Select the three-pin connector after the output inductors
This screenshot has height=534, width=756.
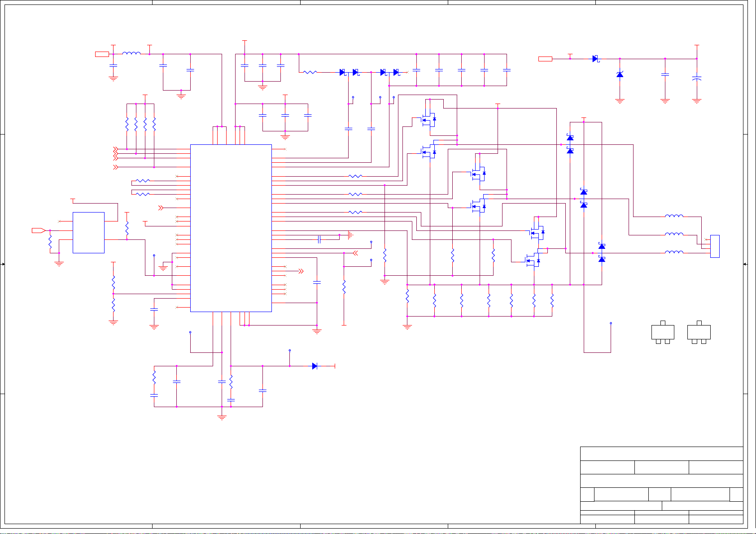(x=715, y=246)
